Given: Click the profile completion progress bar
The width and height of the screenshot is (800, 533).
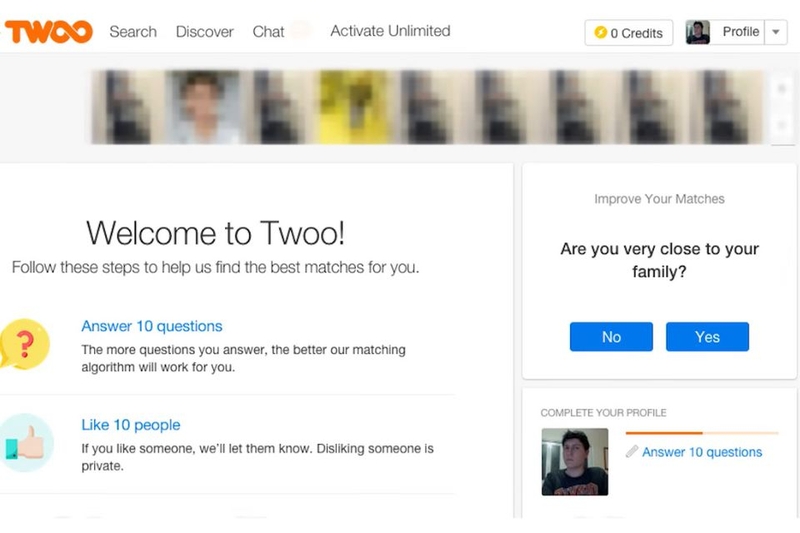Looking at the screenshot, I should [702, 433].
